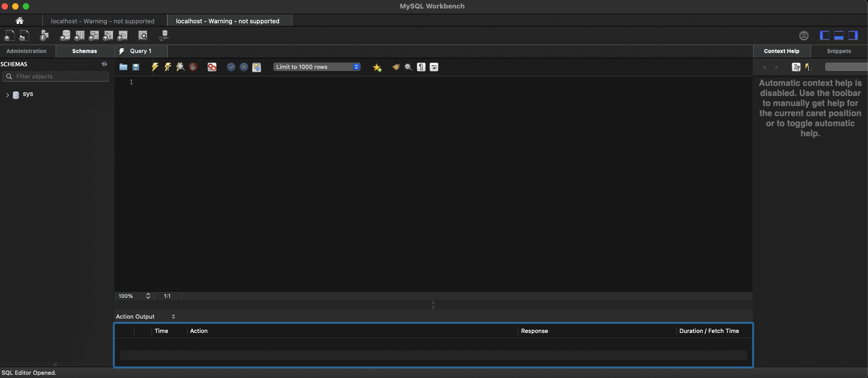
Task: Open the Context Help tab
Action: click(782, 51)
